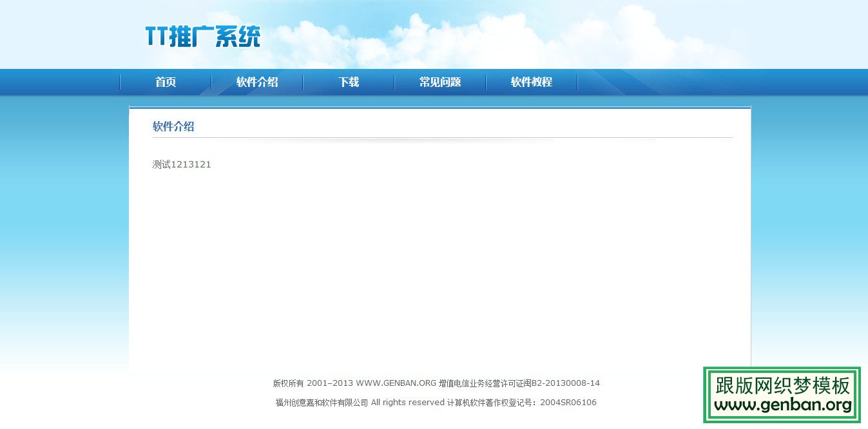
Task: Click the WWW.GENBAN.ORG link in the footer
Action: pos(394,383)
